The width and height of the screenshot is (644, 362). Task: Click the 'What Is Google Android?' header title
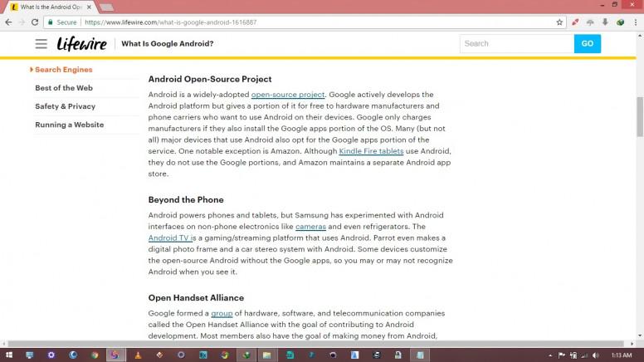[167, 43]
